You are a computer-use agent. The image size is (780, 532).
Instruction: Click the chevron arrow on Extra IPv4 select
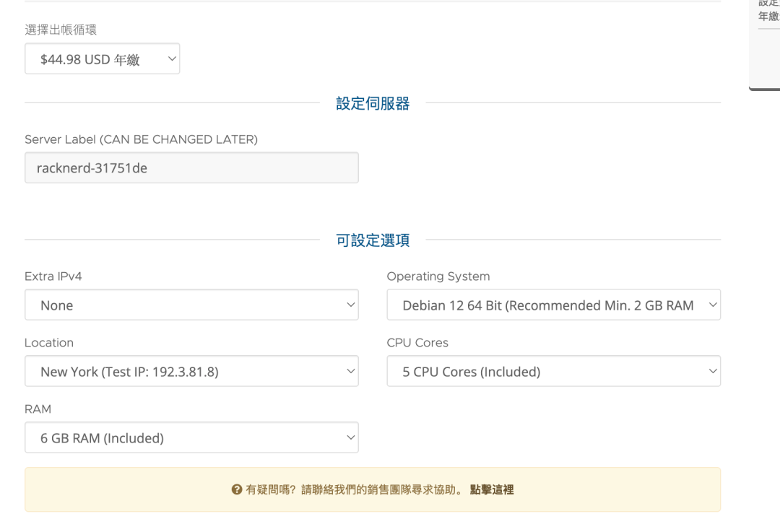(351, 305)
